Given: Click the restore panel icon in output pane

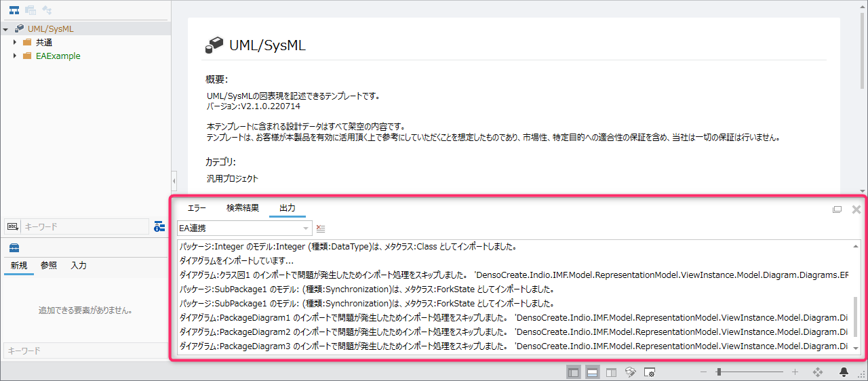Looking at the screenshot, I should (x=837, y=209).
